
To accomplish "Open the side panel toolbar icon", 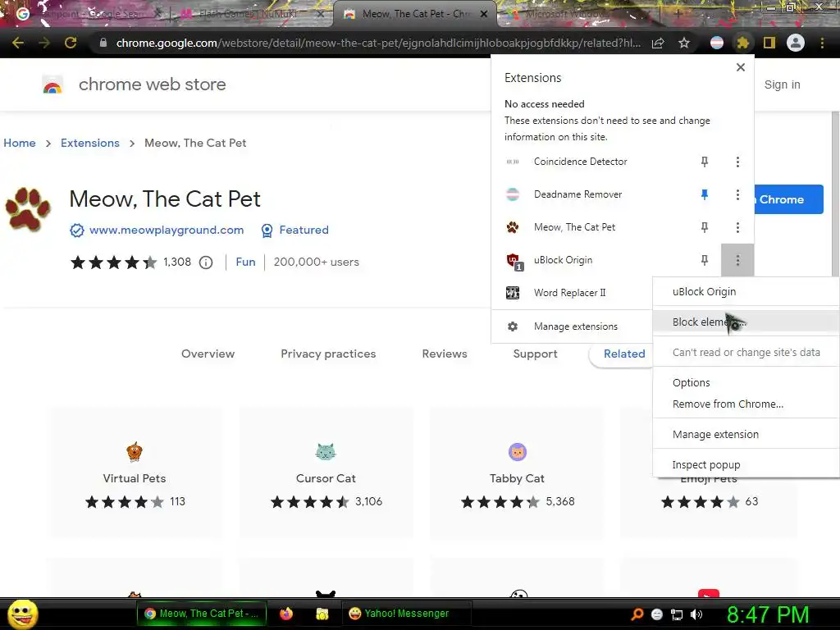I will [769, 43].
